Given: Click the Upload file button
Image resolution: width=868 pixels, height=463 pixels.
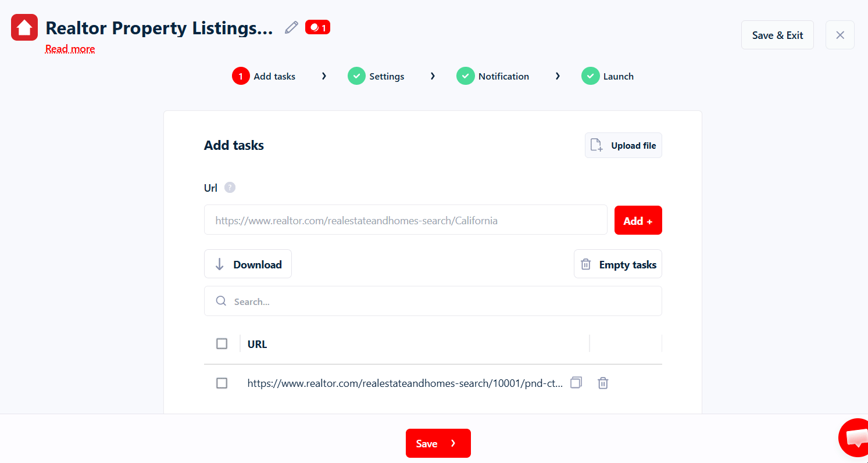Looking at the screenshot, I should point(623,145).
